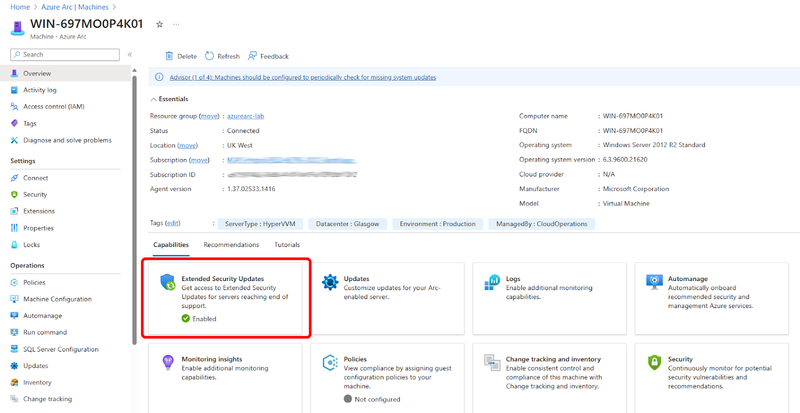The image size is (800, 413).
Task: Click the Automanage icon in sidebar
Action: pos(14,316)
